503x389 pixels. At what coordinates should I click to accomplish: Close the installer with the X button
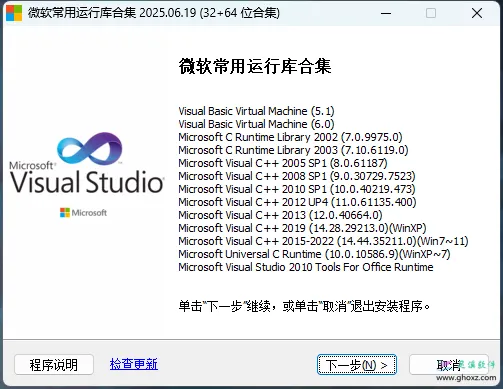click(x=477, y=13)
